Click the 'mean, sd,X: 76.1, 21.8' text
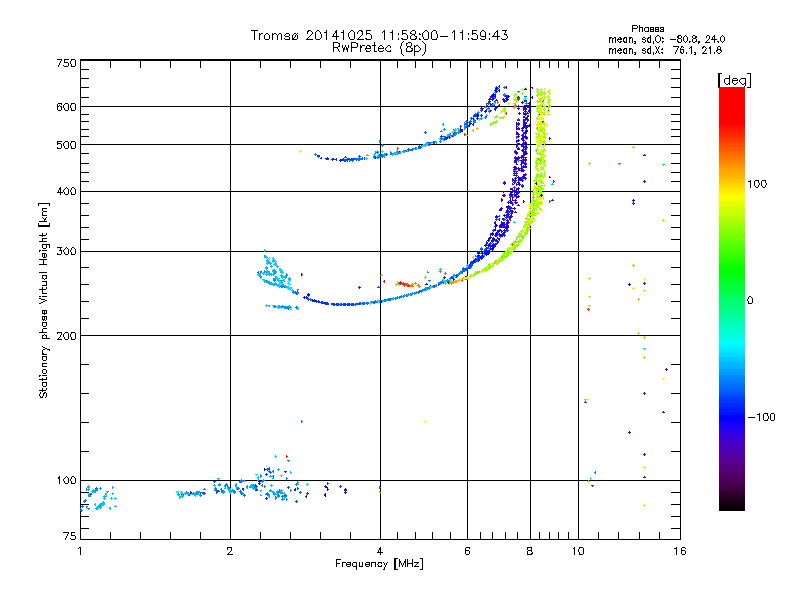Viewport: 800px width, 600px height. click(x=665, y=50)
